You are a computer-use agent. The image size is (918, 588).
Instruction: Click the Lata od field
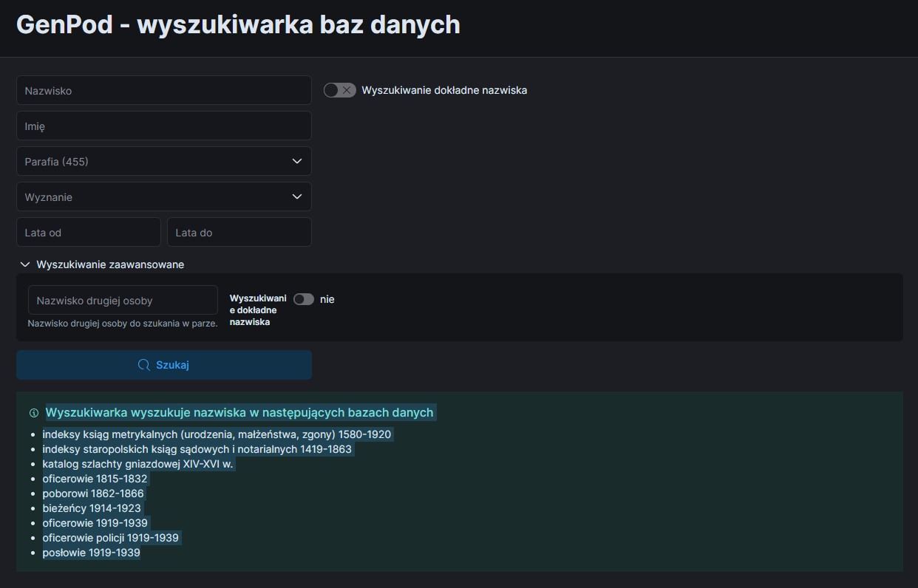(88, 232)
